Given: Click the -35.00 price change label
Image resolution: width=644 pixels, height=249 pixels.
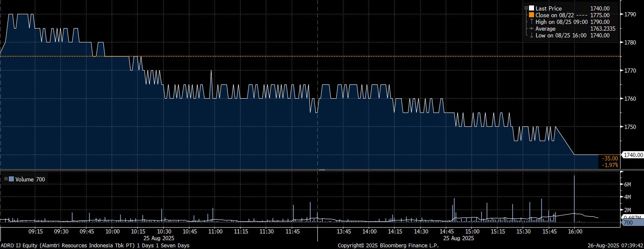Looking at the screenshot, I should pyautogui.click(x=610, y=158).
